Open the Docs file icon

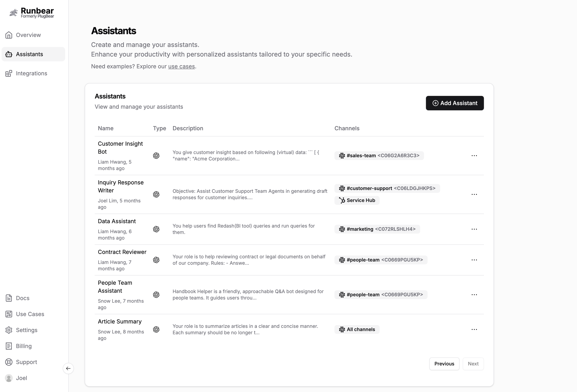(x=9, y=298)
